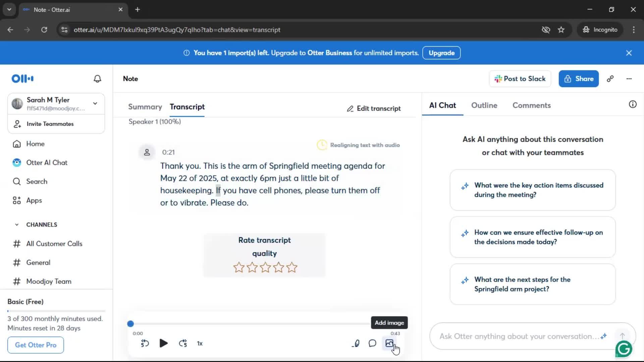Screen dimensions: 644x362
Task: Open the Moodjoy Team channel
Action: [49, 282]
